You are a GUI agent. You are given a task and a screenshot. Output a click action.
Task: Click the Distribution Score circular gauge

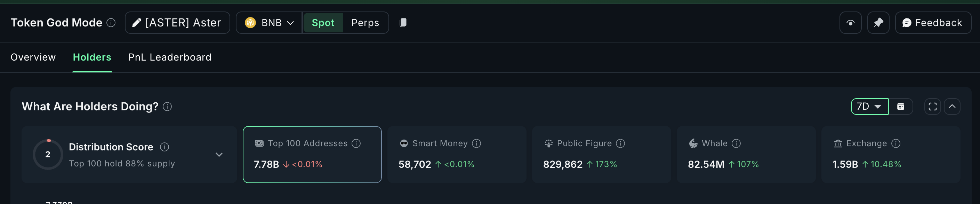coord(48,155)
